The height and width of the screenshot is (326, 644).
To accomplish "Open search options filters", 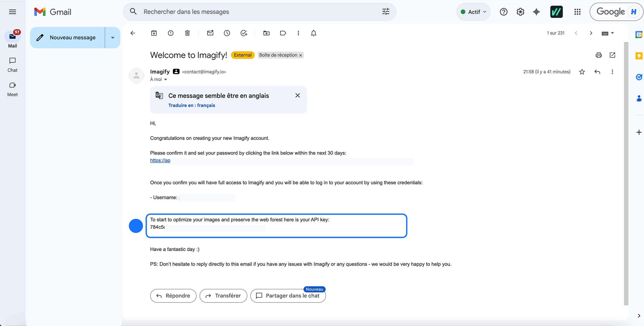I will 385,11.
